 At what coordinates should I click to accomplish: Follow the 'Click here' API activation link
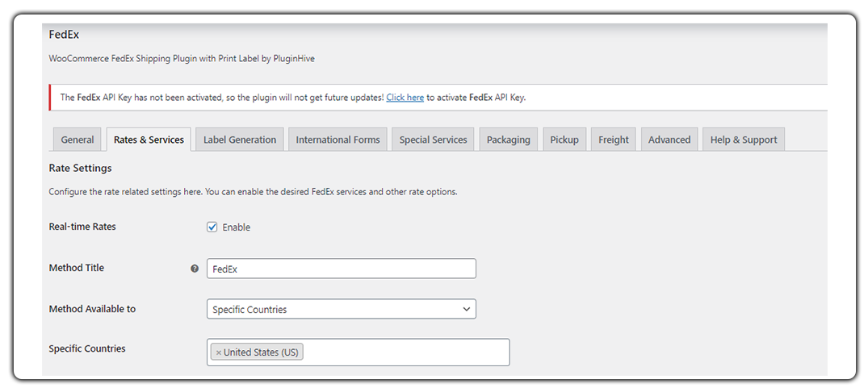coord(405,98)
